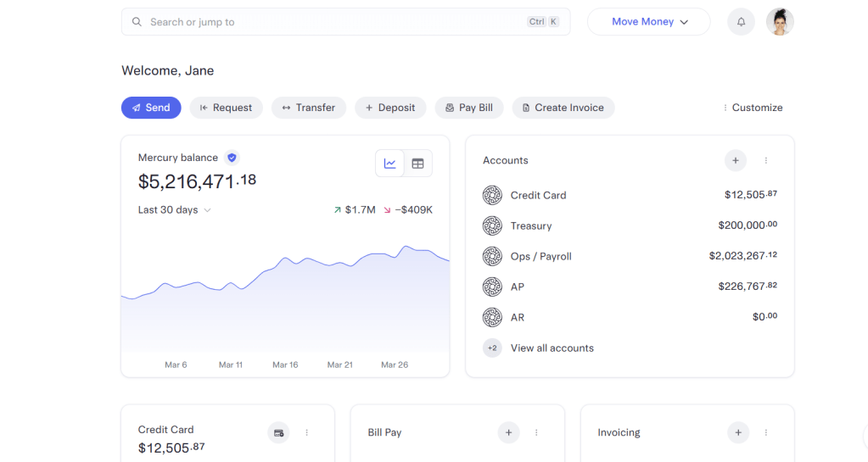Follow the View all accounts link
This screenshot has height=462, width=868.
[x=552, y=348]
